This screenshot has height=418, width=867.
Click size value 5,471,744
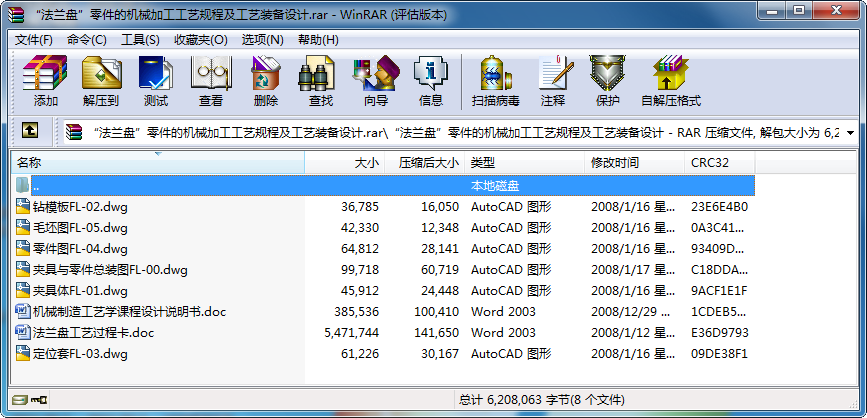[x=352, y=332]
